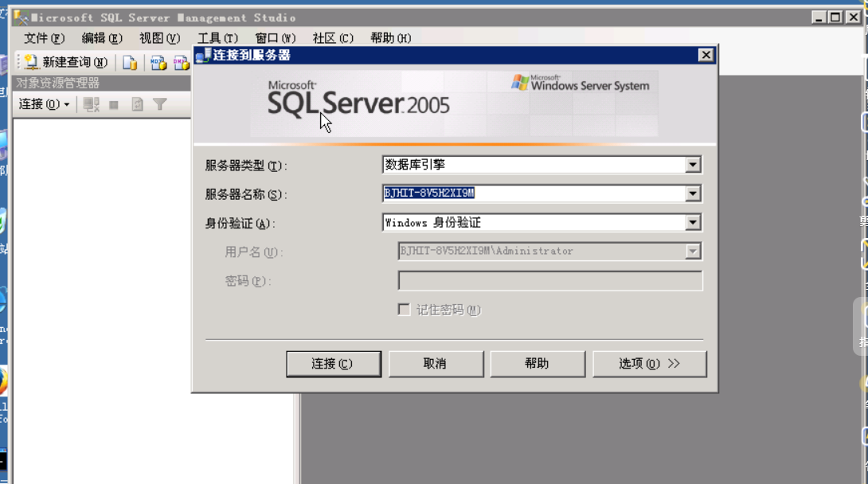The width and height of the screenshot is (868, 484).
Task: Expand options with 选项(O) >> button
Action: [x=649, y=364]
